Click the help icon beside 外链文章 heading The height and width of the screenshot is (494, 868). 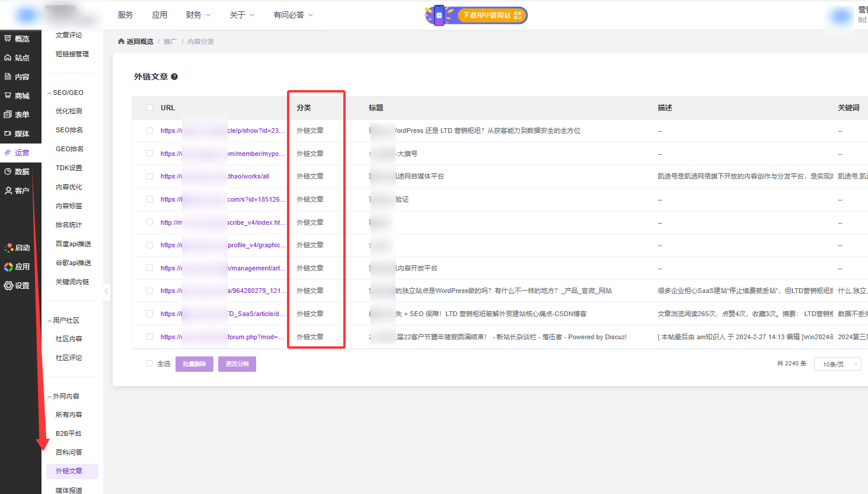click(174, 77)
